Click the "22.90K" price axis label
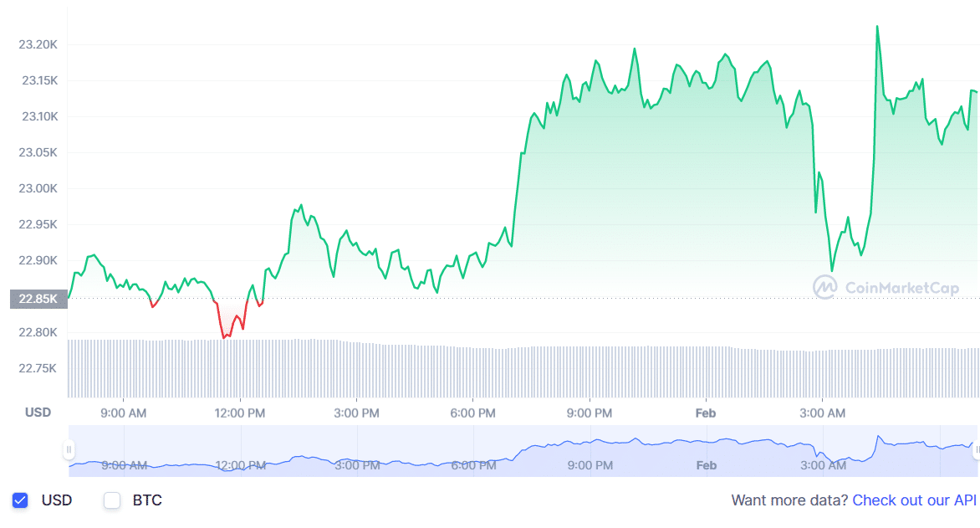The image size is (980, 528). [x=38, y=260]
